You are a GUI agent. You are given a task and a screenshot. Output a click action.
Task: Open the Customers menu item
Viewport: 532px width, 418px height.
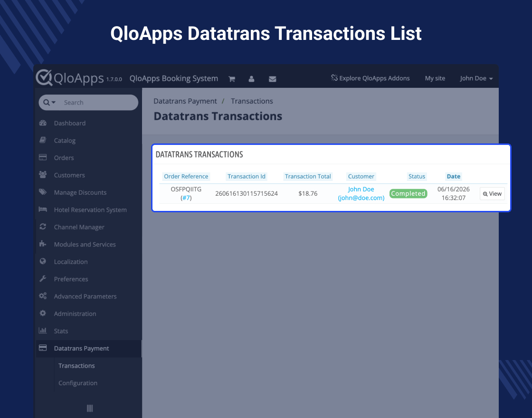click(69, 175)
